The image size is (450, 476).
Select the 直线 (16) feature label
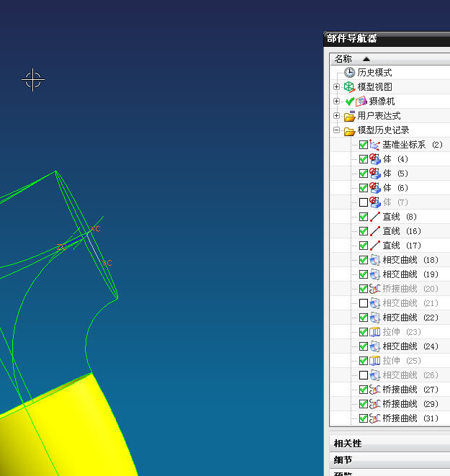tap(402, 231)
